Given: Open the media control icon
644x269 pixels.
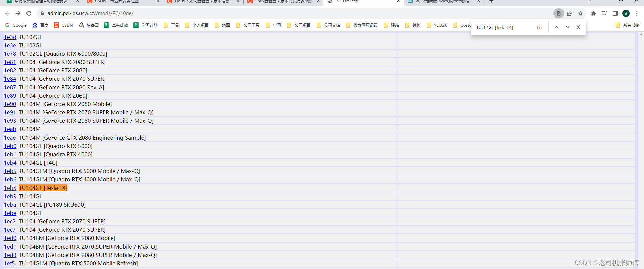Looking at the screenshot, I should point(604,13).
